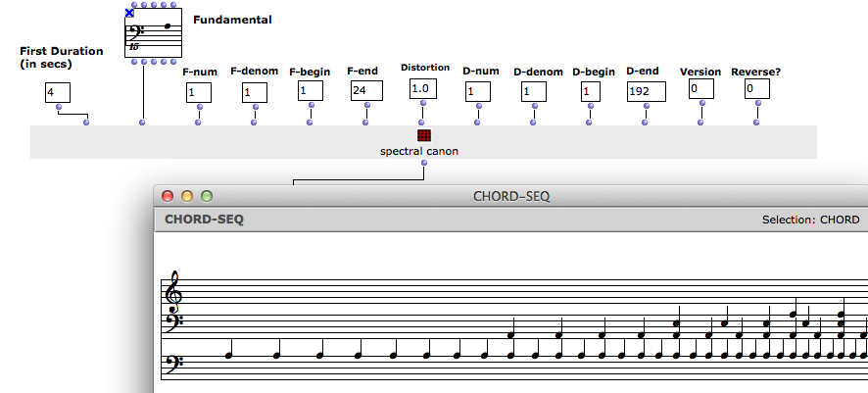Select the D-denom value box
Screen dimensions: 868x393
(533, 91)
